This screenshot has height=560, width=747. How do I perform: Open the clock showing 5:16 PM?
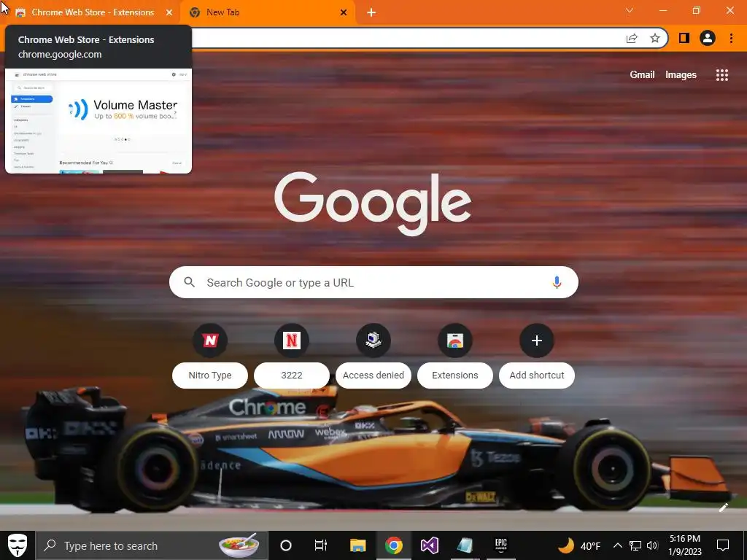685,545
